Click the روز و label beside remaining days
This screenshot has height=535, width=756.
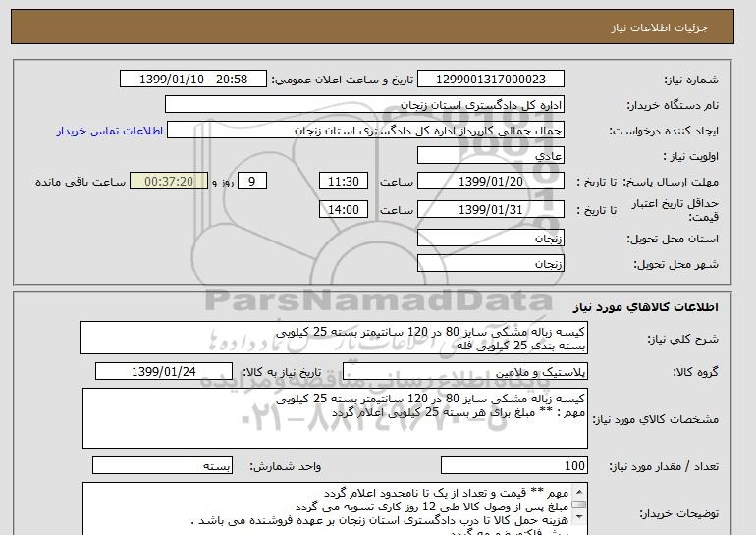click(223, 182)
